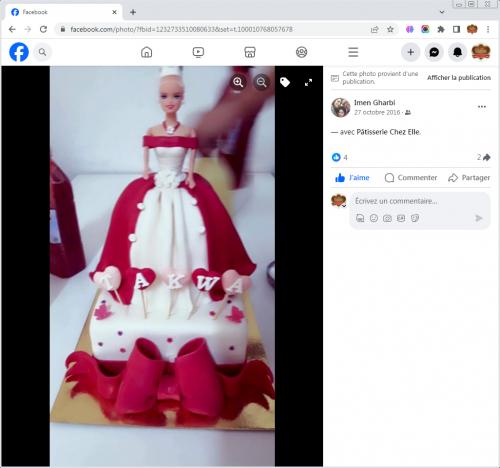This screenshot has height=468, width=500.
Task: Attach a photo to comment
Action: coord(387,218)
